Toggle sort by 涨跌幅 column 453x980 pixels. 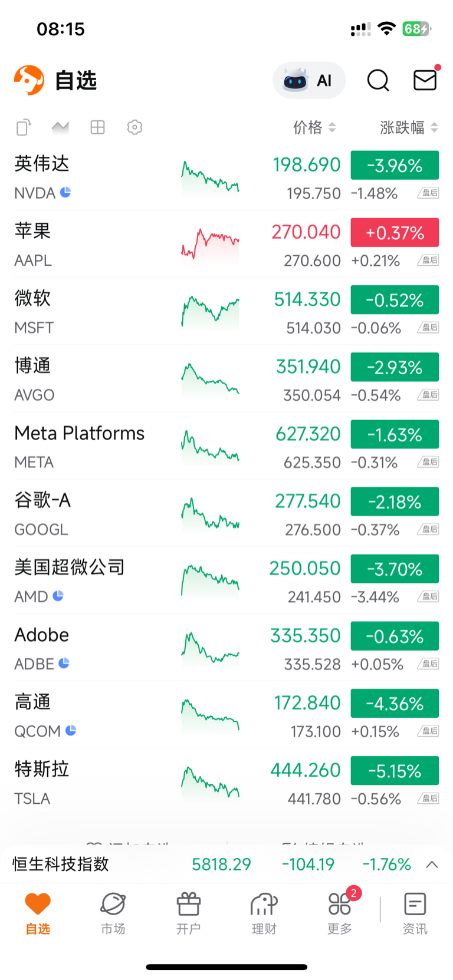point(409,127)
